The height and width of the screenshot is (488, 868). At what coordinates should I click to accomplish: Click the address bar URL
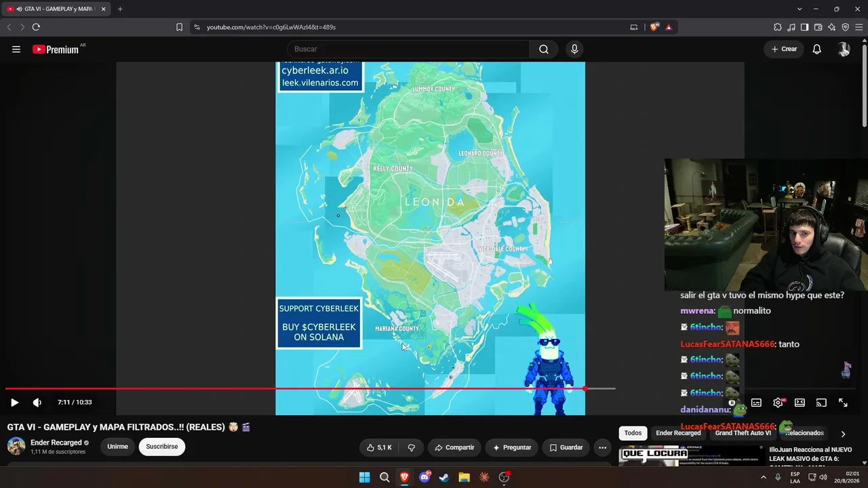click(x=271, y=27)
